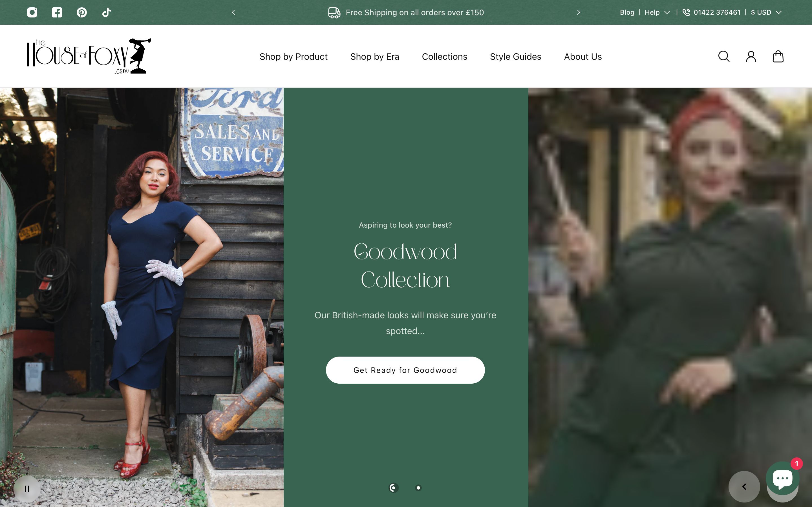This screenshot has width=812, height=507.
Task: Pause the hero slideshow
Action: tap(27, 489)
